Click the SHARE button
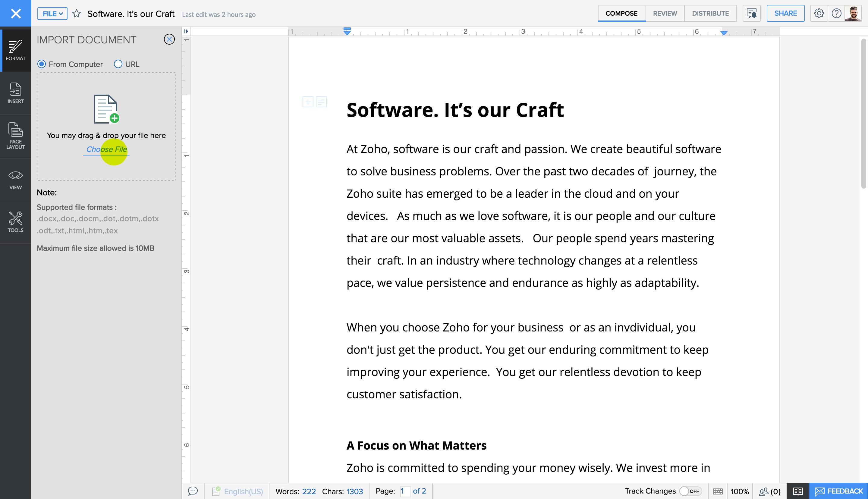 pos(785,13)
